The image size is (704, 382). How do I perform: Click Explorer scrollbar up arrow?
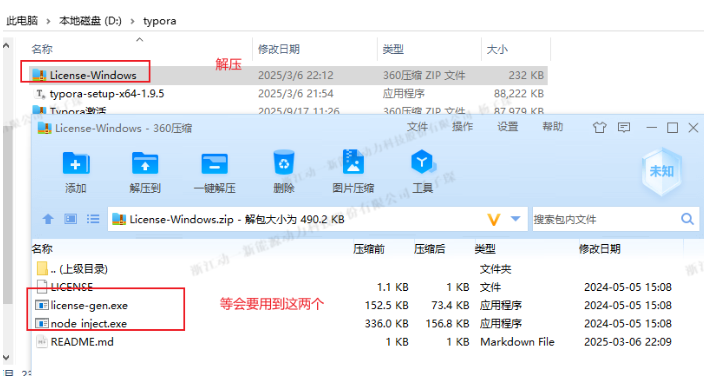6,45
